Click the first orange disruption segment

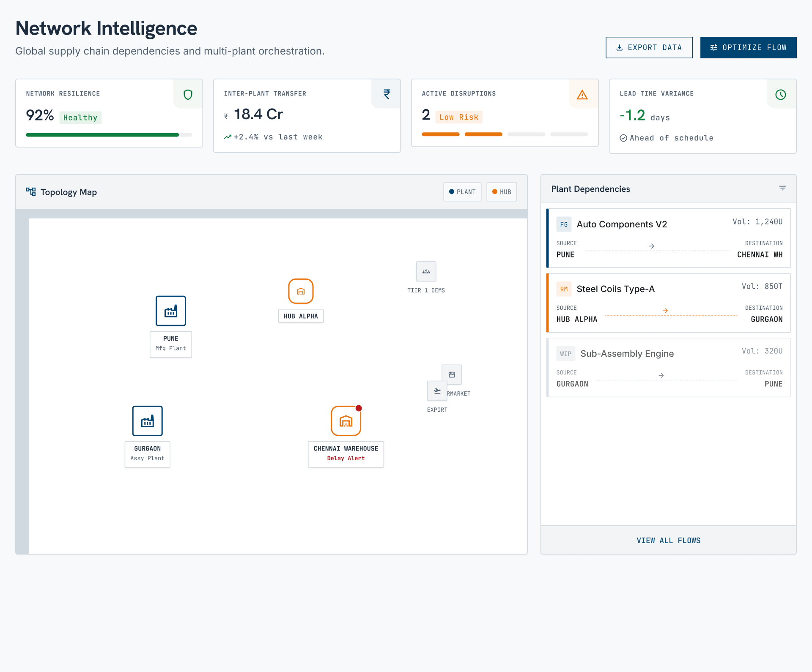pyautogui.click(x=441, y=134)
